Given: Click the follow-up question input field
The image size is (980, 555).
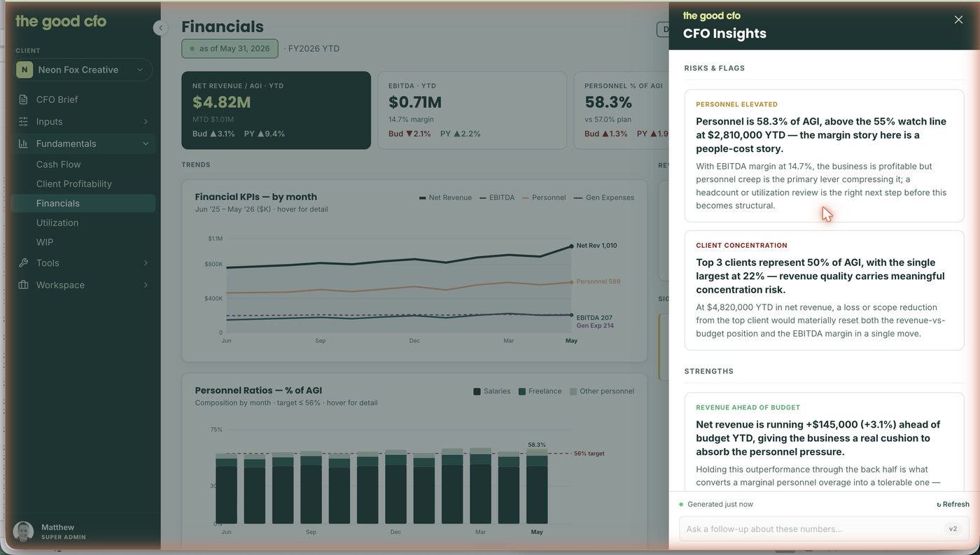Looking at the screenshot, I should tap(824, 529).
